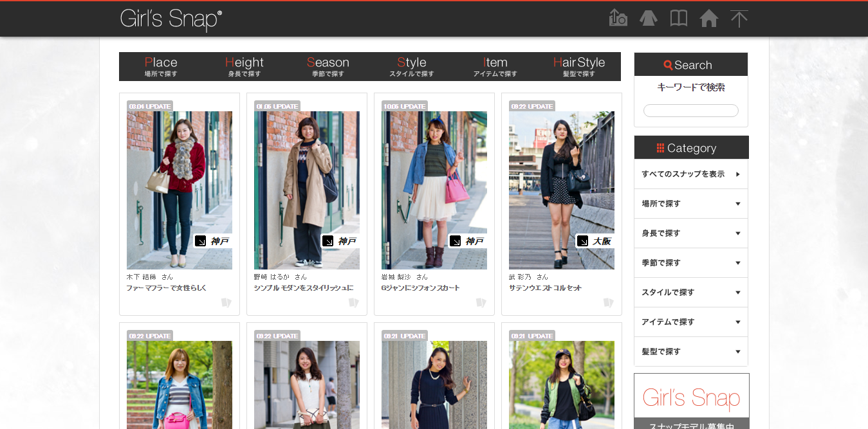
Task: Go to home via the house icon
Action: (708, 18)
